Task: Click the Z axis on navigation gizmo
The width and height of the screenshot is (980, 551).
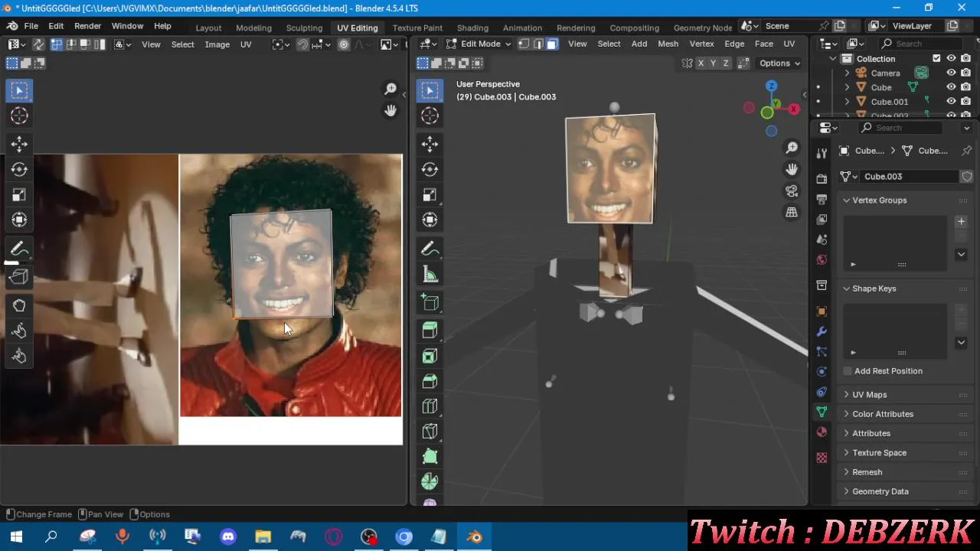Action: tap(772, 86)
